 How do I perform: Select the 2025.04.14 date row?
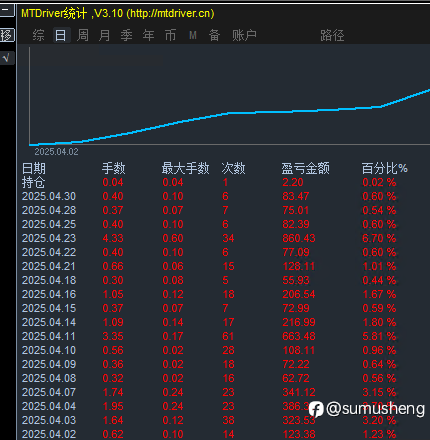[x=49, y=322]
